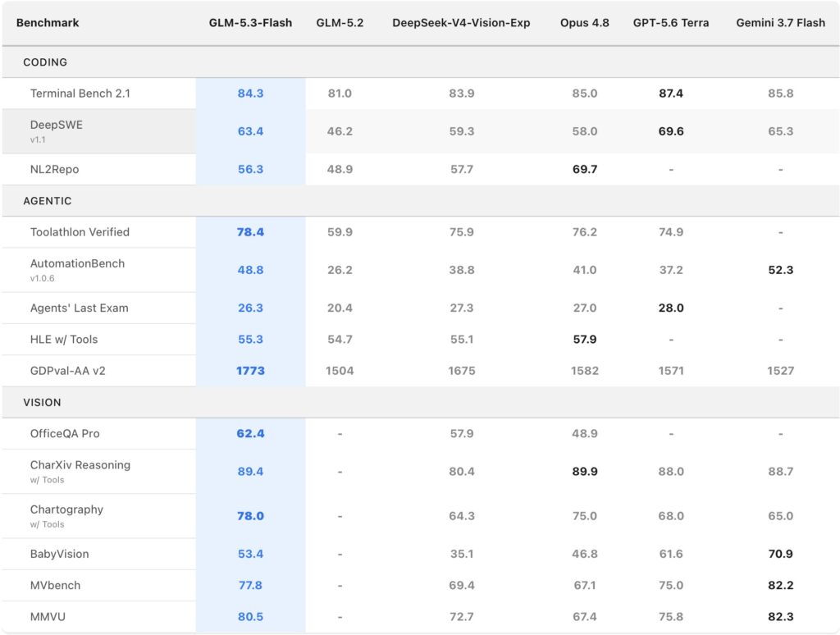
Task: Click the Toolathlon Verified row label
Action: 80,232
